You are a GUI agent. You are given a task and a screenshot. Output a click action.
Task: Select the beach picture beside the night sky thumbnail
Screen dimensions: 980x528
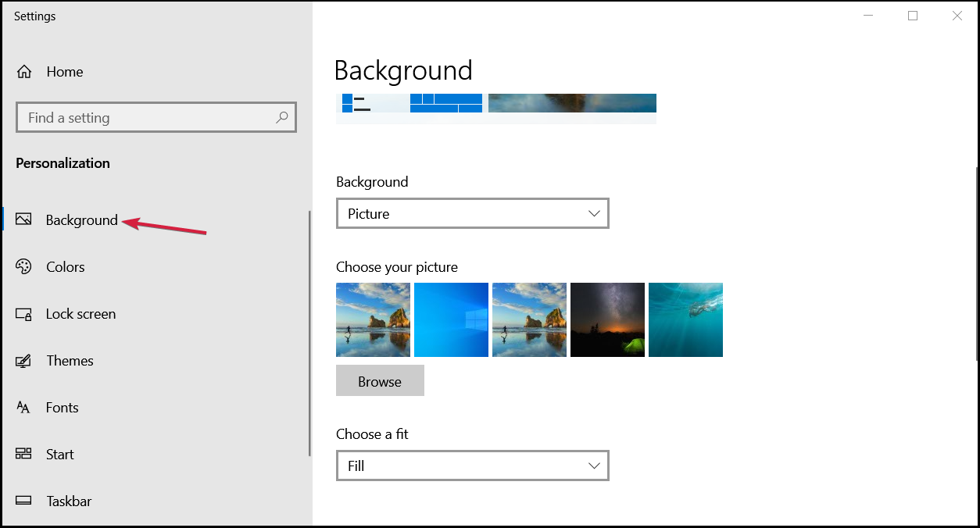pos(529,319)
